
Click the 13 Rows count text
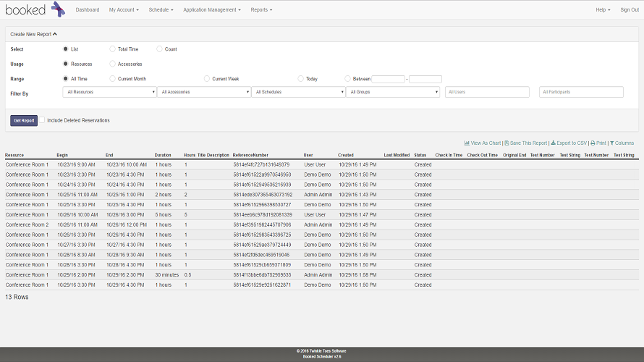[17, 297]
